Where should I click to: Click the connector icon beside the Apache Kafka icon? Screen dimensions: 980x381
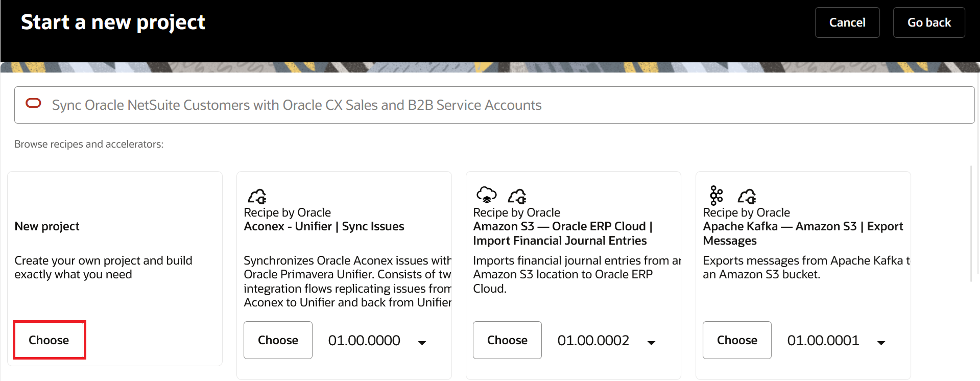747,196
